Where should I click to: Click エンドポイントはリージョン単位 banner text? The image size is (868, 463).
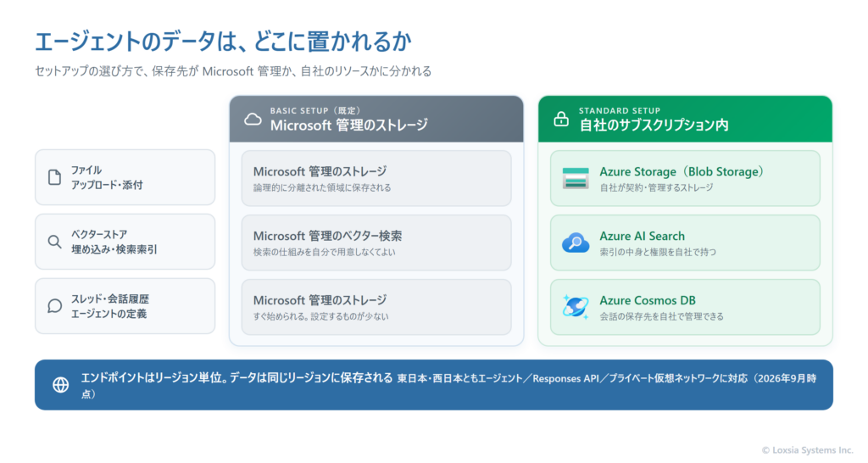[x=237, y=377]
